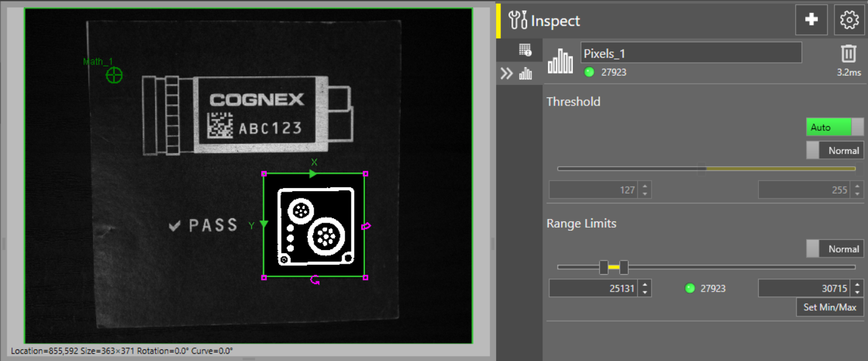868x361 pixels.
Task: Click the large histogram icon beside Pixels_1
Action: [560, 61]
